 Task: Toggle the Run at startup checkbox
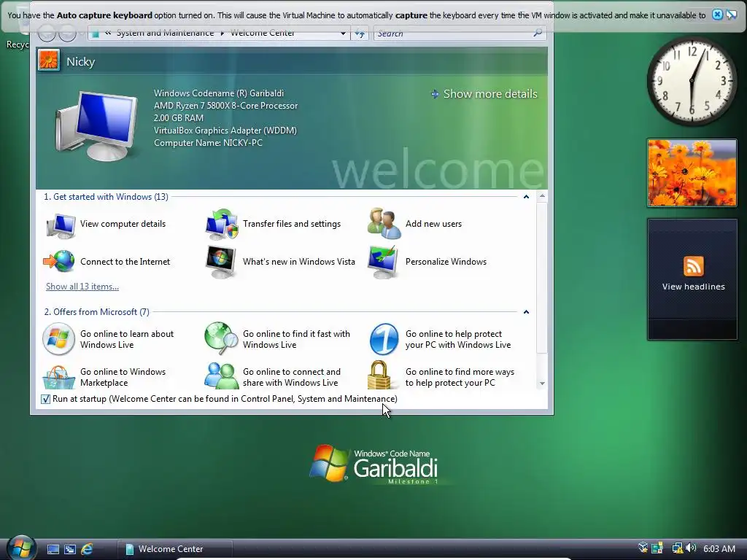tap(46, 399)
